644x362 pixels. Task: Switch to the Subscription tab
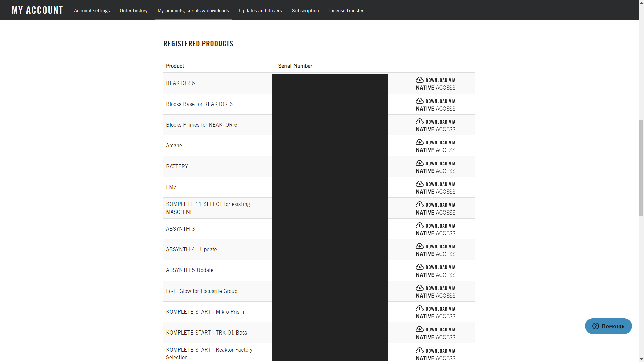click(305, 11)
